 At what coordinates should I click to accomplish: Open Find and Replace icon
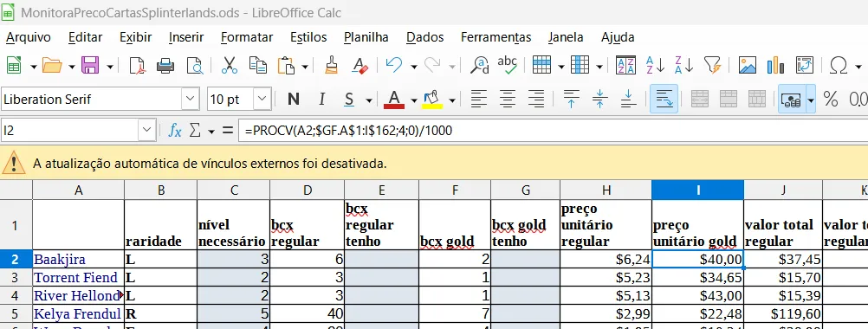[x=479, y=66]
